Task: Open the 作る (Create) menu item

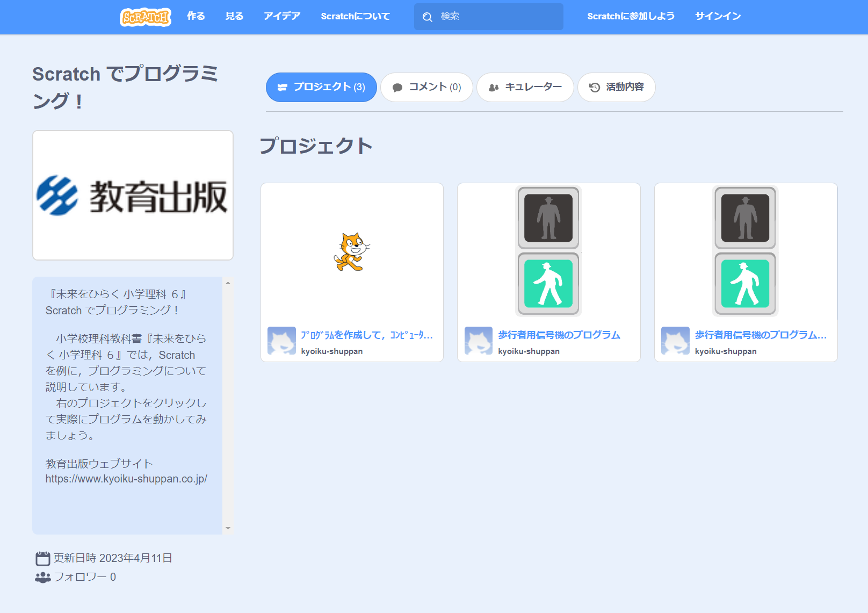Action: tap(196, 16)
